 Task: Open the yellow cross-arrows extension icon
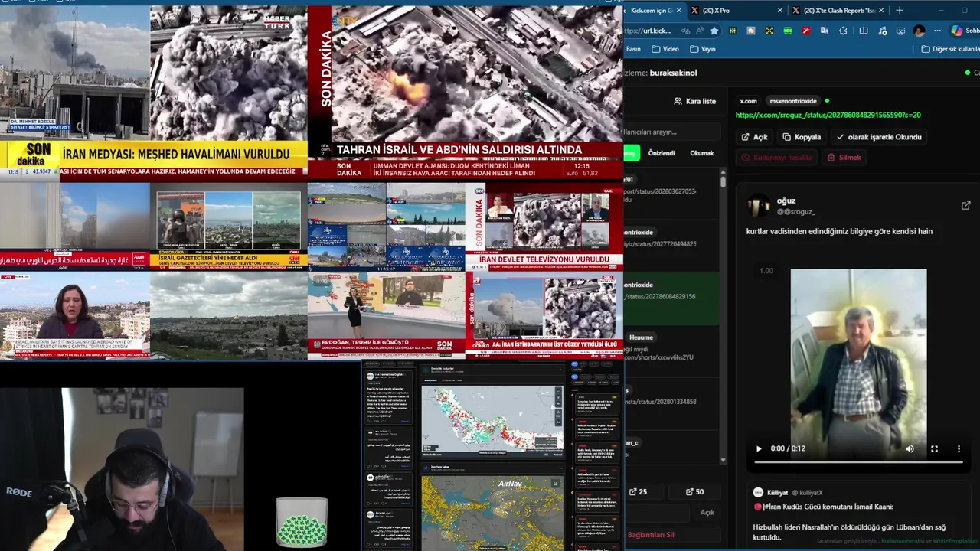click(x=769, y=31)
